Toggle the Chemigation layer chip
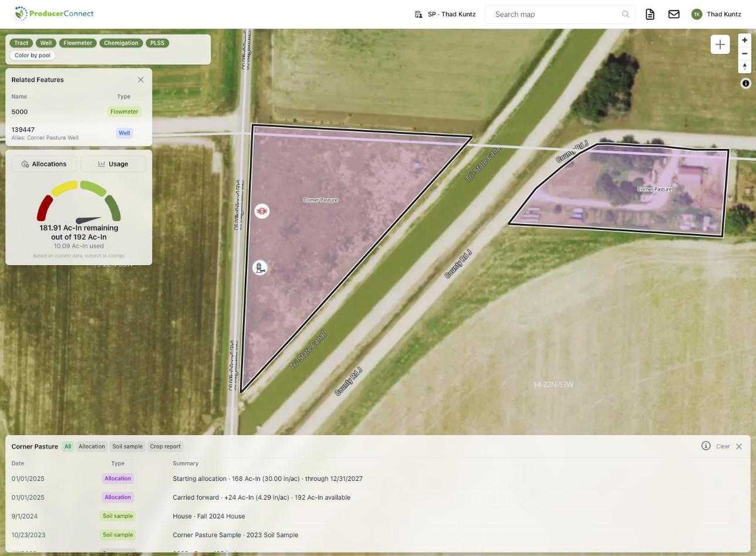The height and width of the screenshot is (556, 756). (121, 43)
